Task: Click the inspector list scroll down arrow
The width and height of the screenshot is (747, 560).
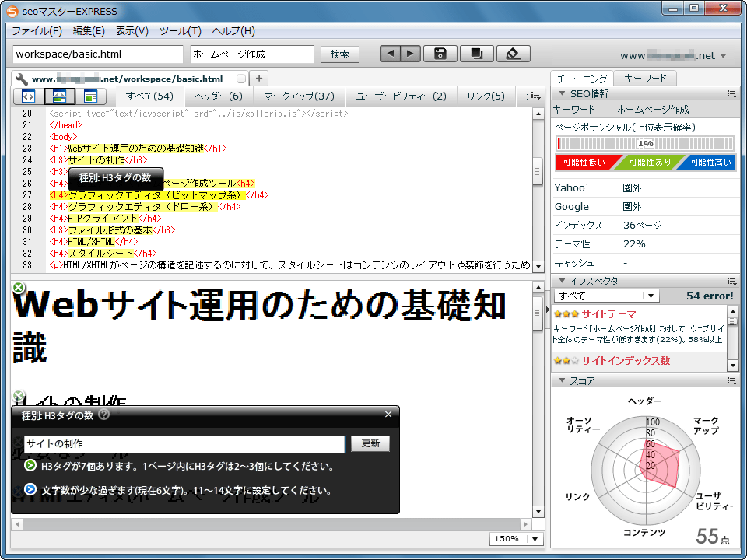Action: (x=732, y=366)
